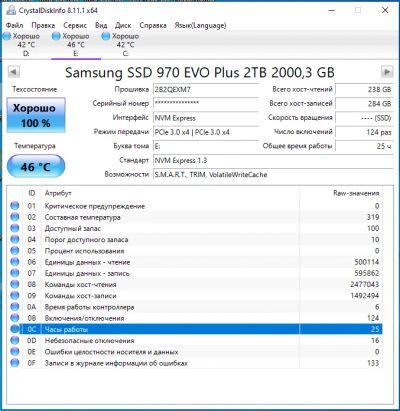Click the masked serial number field
Viewport: 400px width, 411px height.
[x=206, y=104]
